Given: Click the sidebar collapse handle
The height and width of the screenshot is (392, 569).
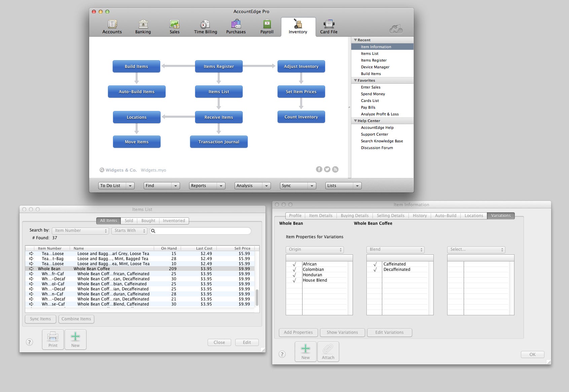Looking at the screenshot, I should tap(349, 107).
